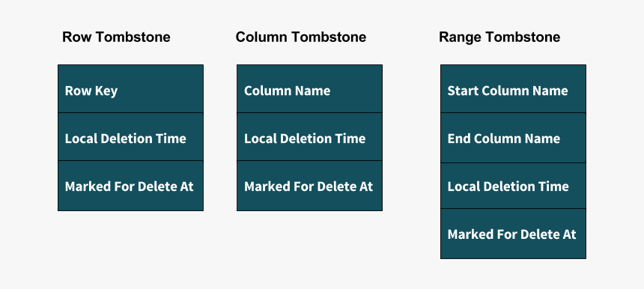
Task: Click the End Column Name cell
Action: click(x=514, y=138)
